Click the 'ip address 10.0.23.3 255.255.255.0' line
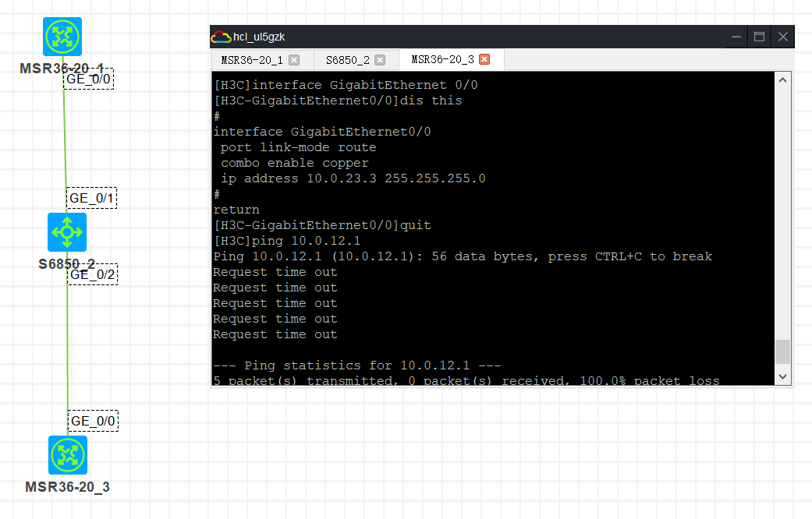 (x=353, y=178)
